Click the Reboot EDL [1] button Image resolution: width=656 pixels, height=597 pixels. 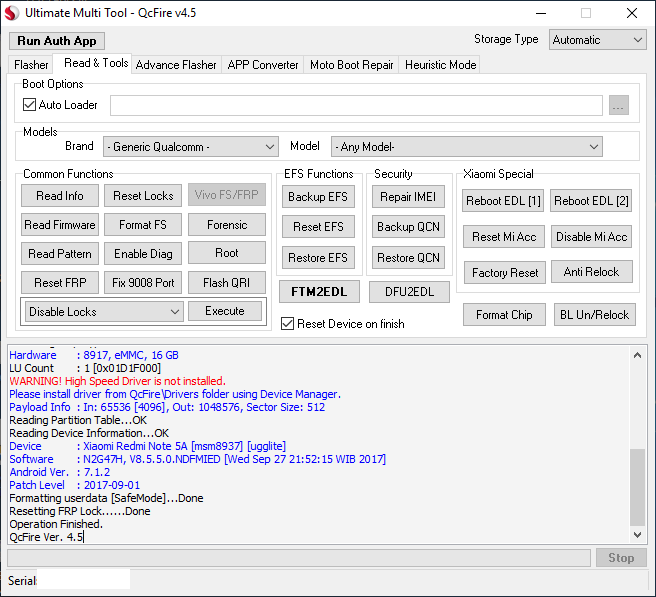pyautogui.click(x=503, y=201)
